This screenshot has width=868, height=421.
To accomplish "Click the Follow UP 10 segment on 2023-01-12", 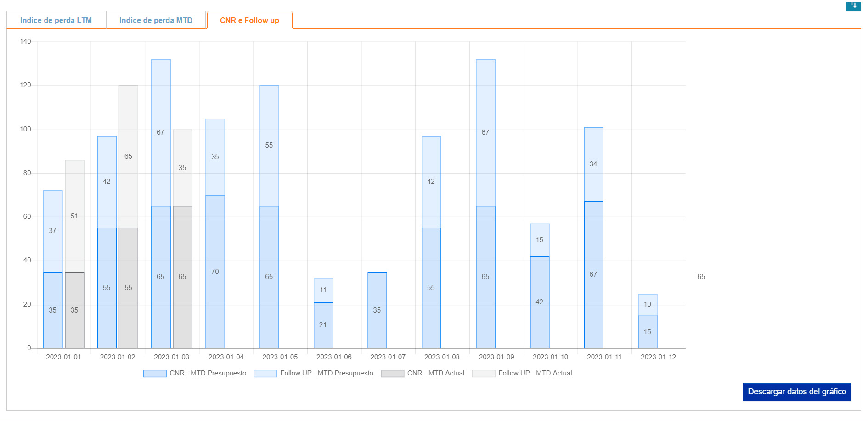I will (648, 304).
